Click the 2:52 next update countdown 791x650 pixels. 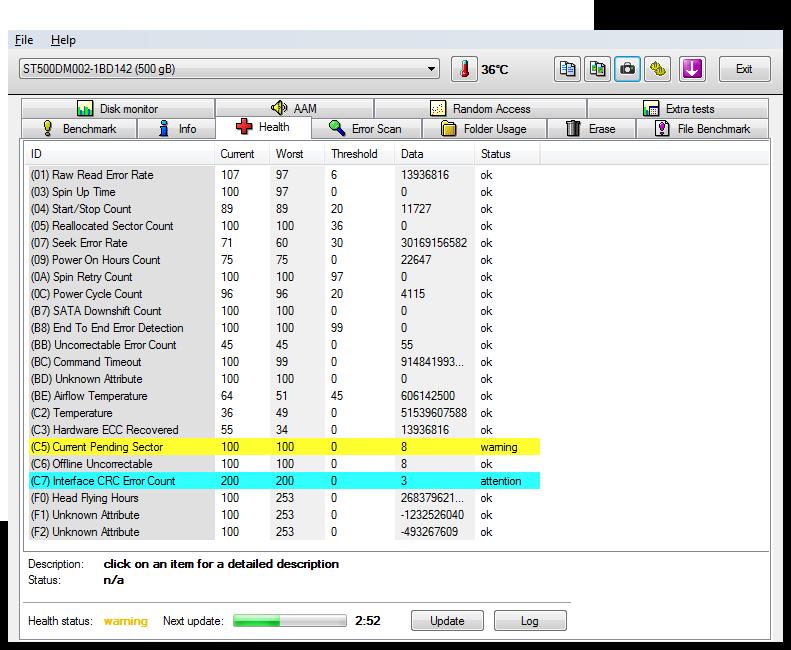tap(368, 621)
